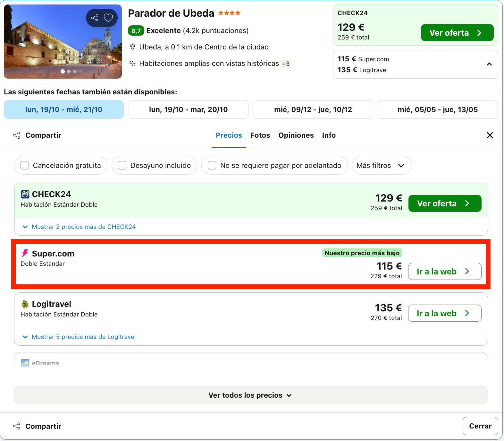Expand Ver todos los precios

251,395
